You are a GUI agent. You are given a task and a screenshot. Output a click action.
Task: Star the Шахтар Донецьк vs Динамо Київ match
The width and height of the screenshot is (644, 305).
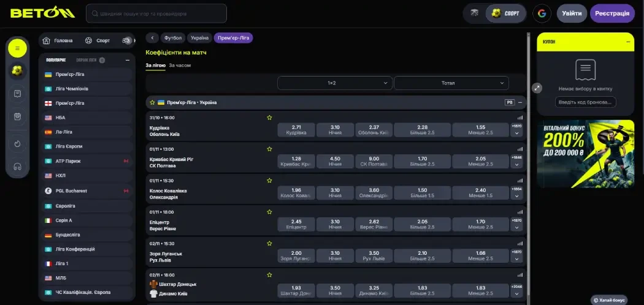pos(269,274)
